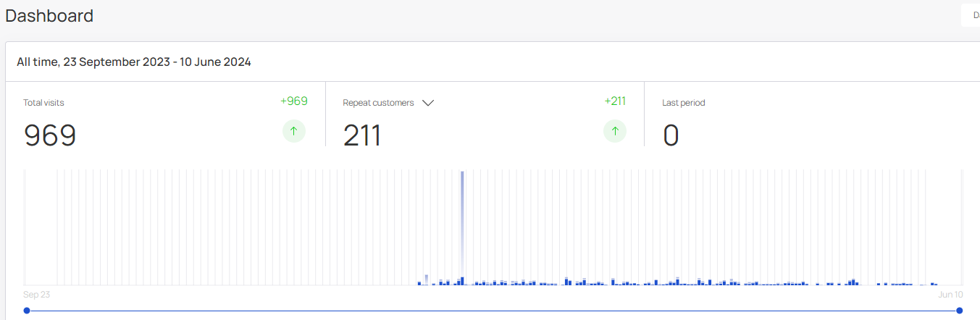
Task: Click the right handle of the date range slider
Action: pos(959,311)
